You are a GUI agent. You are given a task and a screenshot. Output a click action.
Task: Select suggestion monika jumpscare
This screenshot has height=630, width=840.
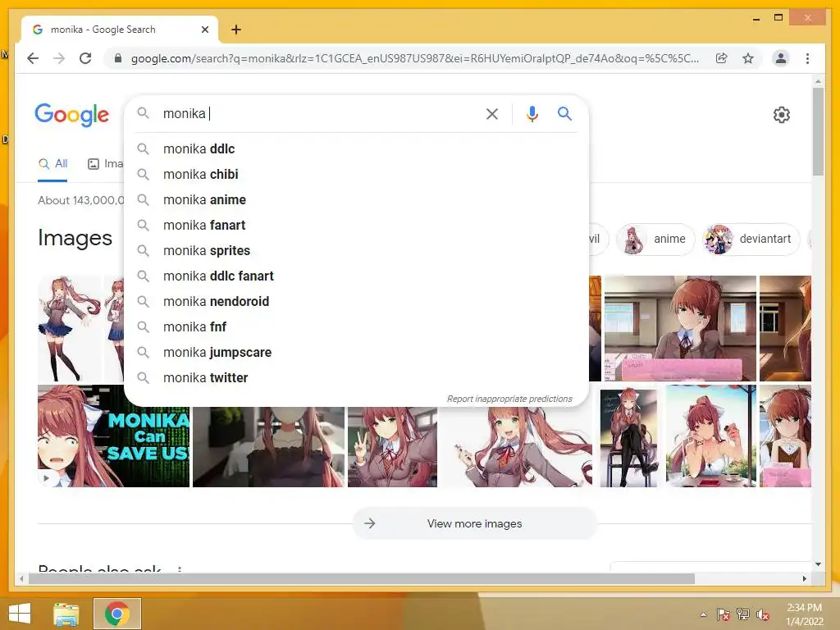pyautogui.click(x=356, y=353)
